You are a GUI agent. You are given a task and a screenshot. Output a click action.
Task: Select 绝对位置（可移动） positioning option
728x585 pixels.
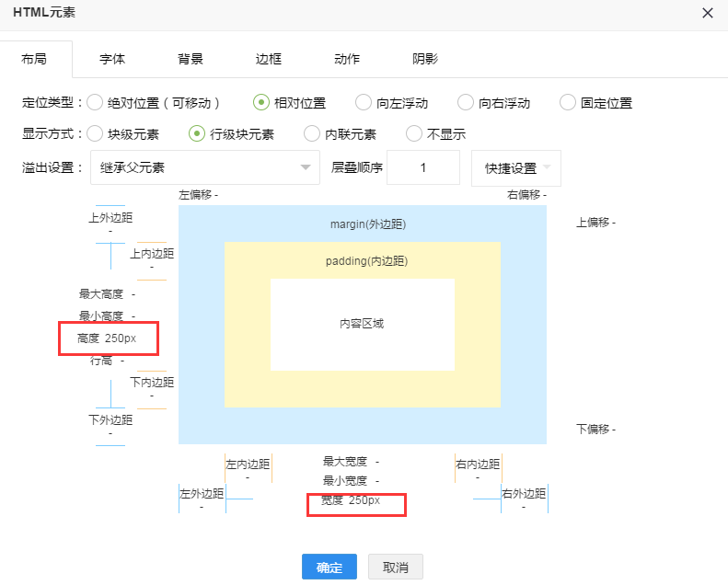(95, 103)
